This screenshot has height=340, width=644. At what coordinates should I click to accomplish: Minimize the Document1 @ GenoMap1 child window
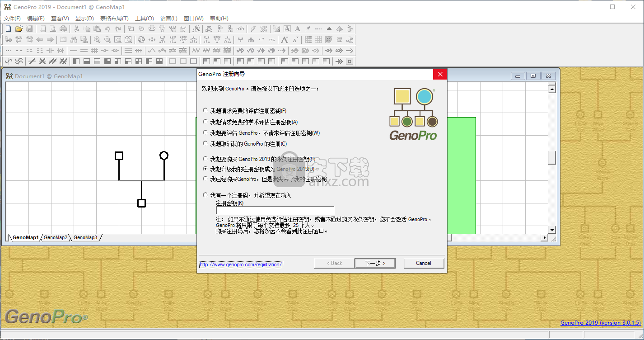pyautogui.click(x=518, y=76)
